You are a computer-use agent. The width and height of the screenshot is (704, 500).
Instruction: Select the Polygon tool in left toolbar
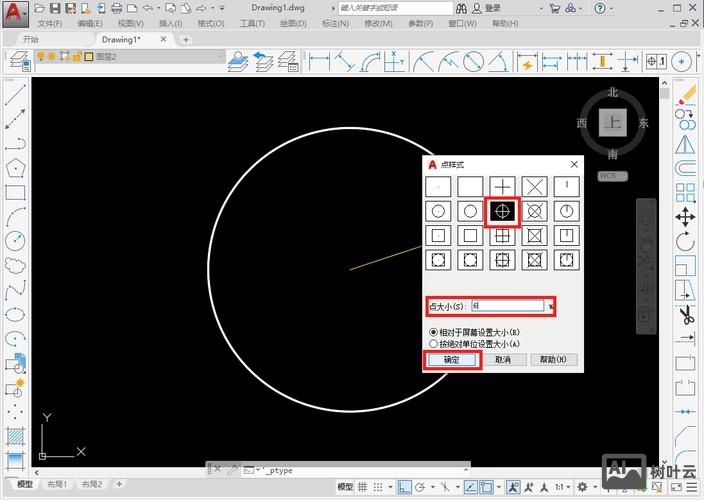(x=15, y=167)
